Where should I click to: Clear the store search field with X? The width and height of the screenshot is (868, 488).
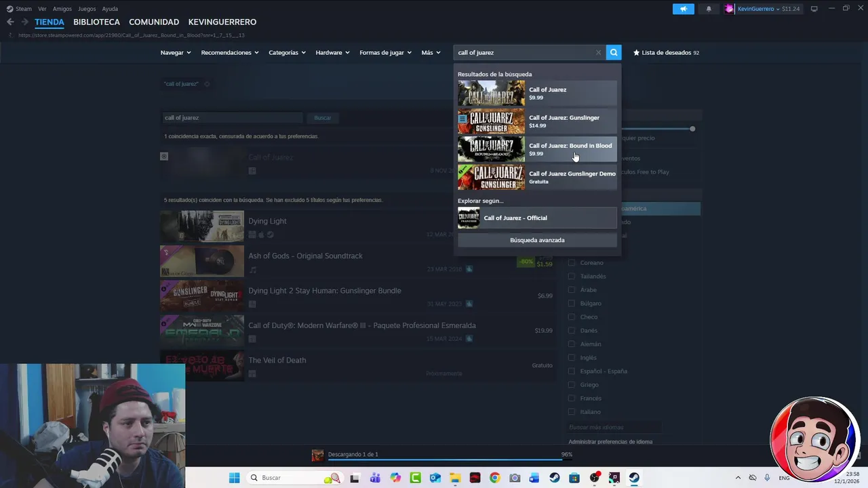pyautogui.click(x=598, y=52)
